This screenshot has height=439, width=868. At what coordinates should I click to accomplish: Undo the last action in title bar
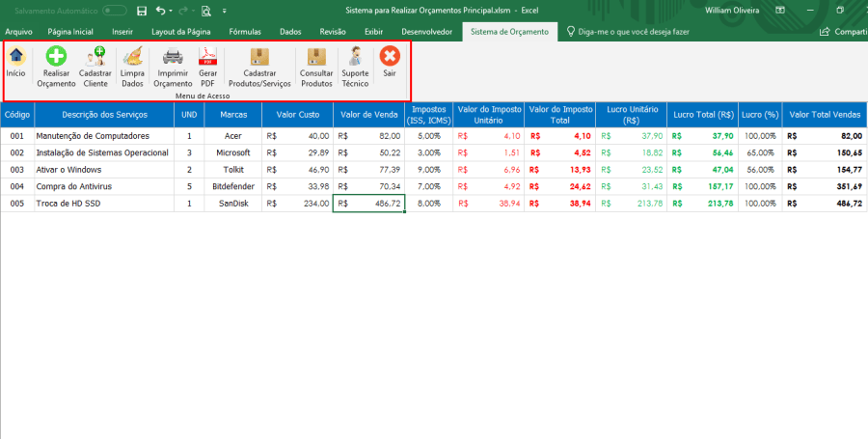pyautogui.click(x=160, y=11)
